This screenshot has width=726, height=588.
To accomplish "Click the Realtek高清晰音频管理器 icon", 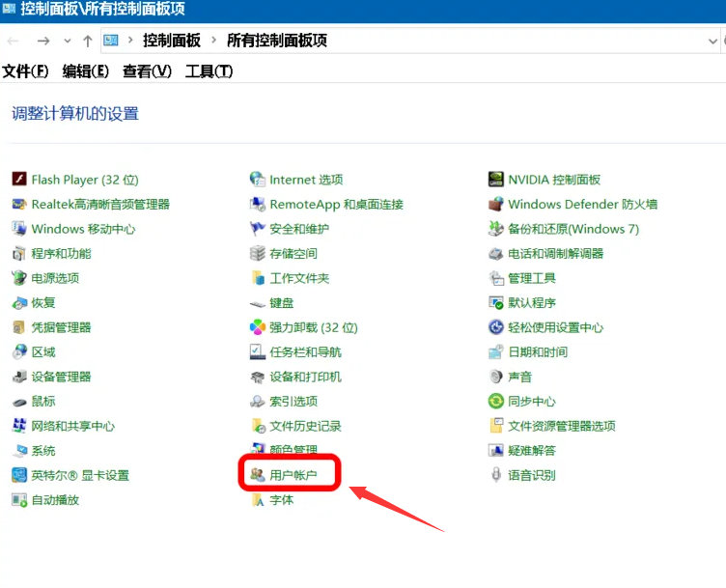I will point(19,204).
